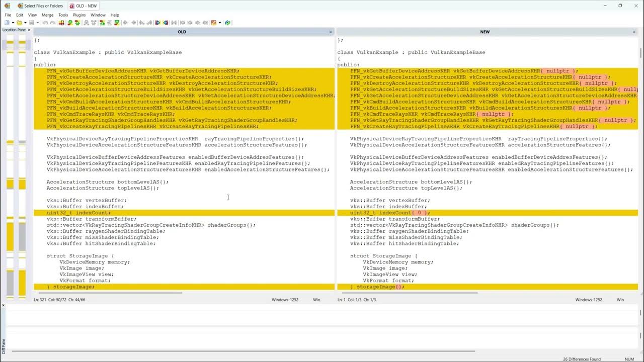Click the Copy to Right icon
The height and width of the screenshot is (362, 644).
point(124,23)
